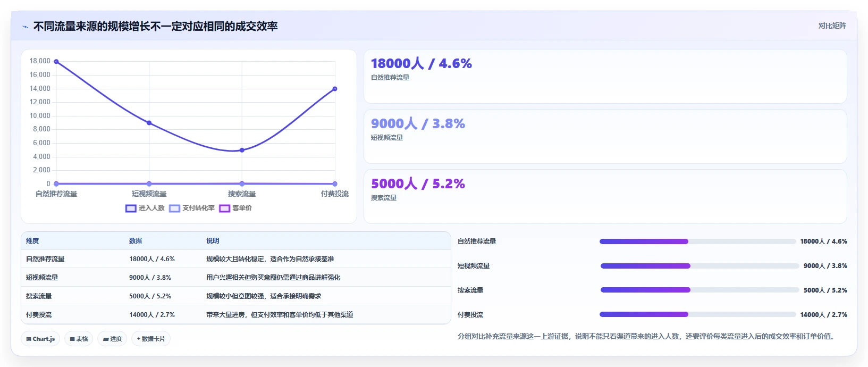Toggle the 进入人数 legend series
The height and width of the screenshot is (367, 868).
[x=145, y=208]
